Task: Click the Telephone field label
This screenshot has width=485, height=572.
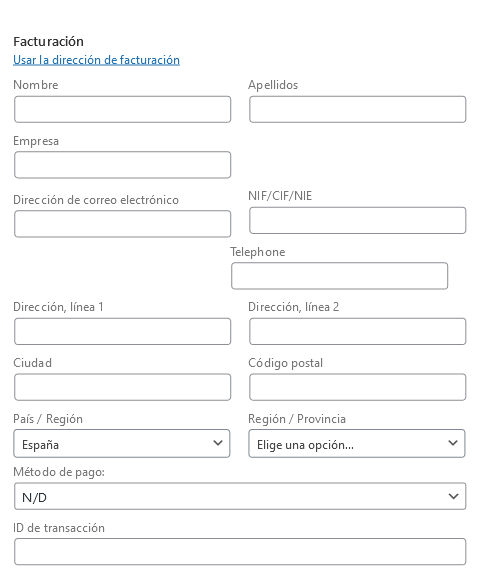Action: point(257,252)
